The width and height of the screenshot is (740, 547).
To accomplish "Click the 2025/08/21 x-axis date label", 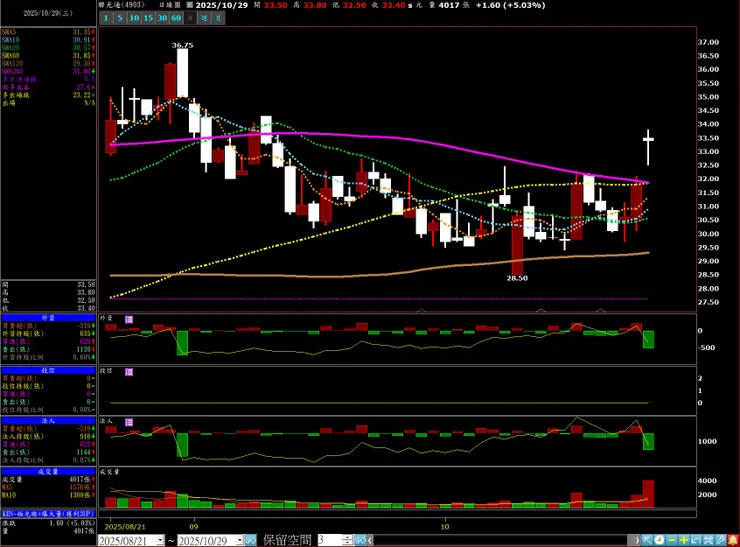I will point(125,526).
